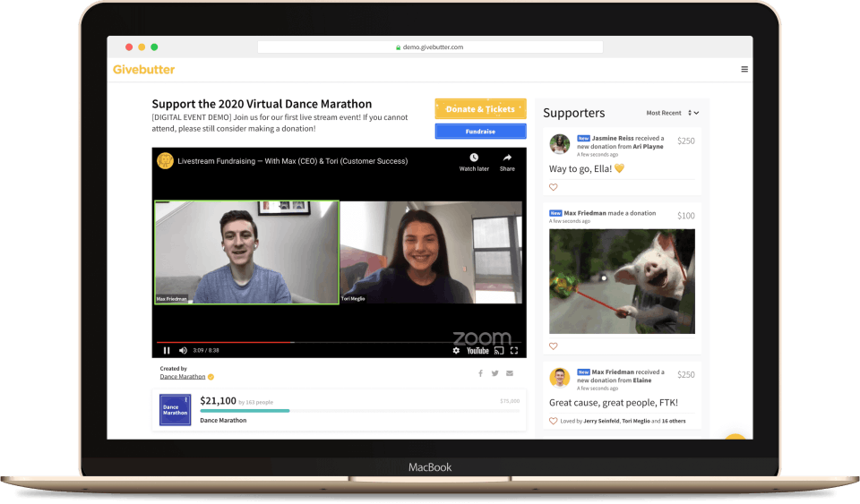
Task: Open the Most Recent sort dropdown
Action: tap(673, 113)
